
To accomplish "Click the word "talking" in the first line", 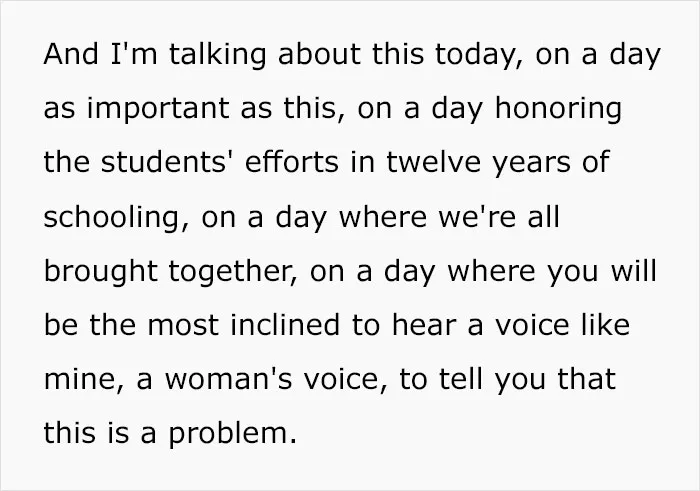I will [x=217, y=55].
